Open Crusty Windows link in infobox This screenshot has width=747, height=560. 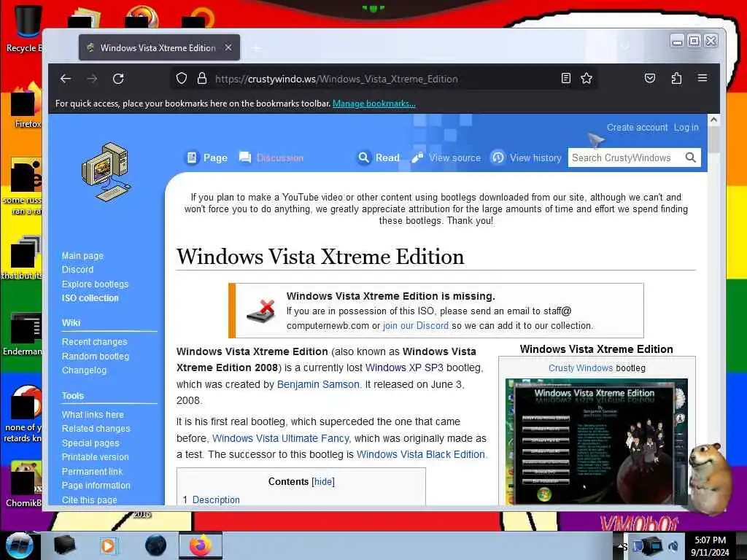point(580,368)
